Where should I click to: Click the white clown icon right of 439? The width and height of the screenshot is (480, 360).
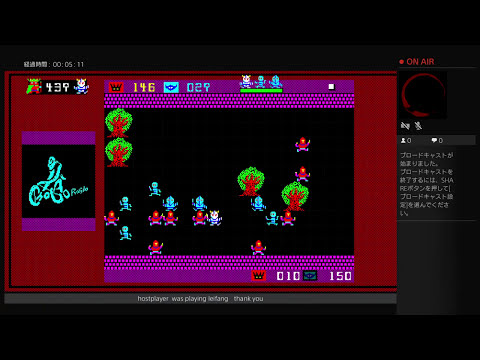coord(81,86)
